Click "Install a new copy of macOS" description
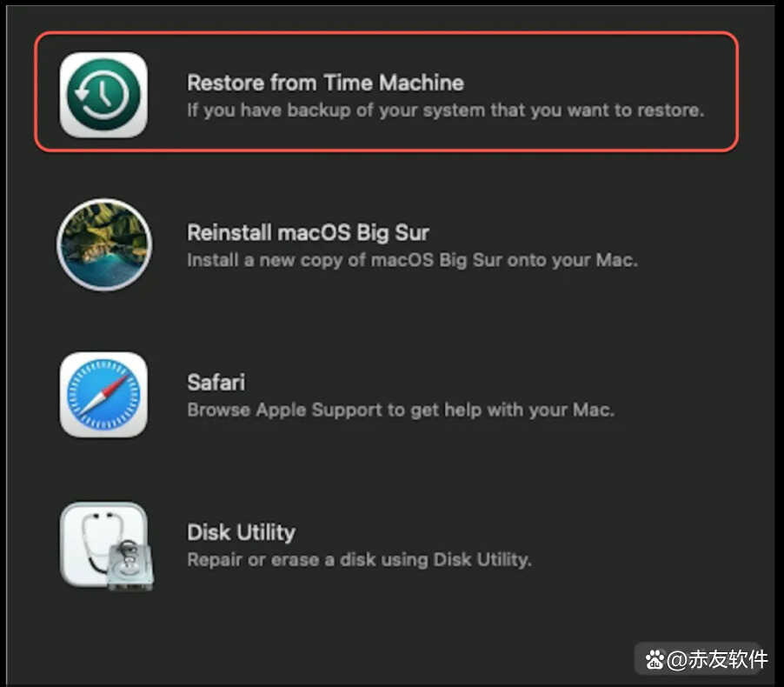 413,260
